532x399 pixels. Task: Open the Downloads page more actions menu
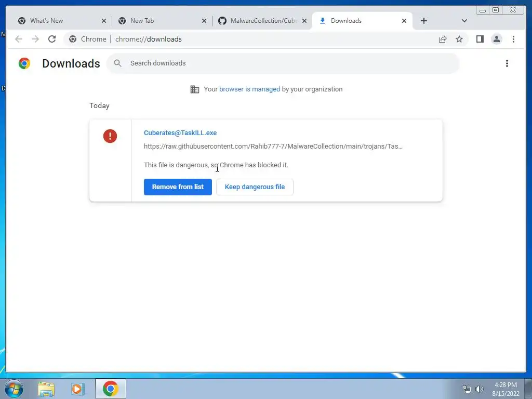coord(507,63)
